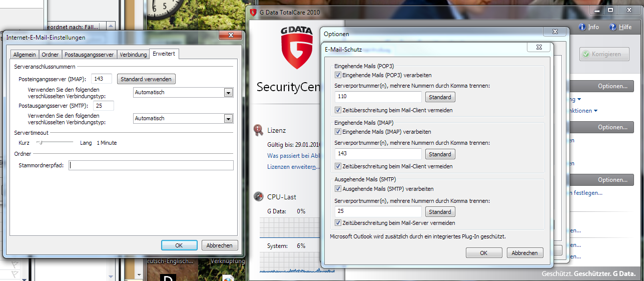Reset IMAP port with Standard in E-Mail-Schutz
Screen dimensions: 644x281
440,154
